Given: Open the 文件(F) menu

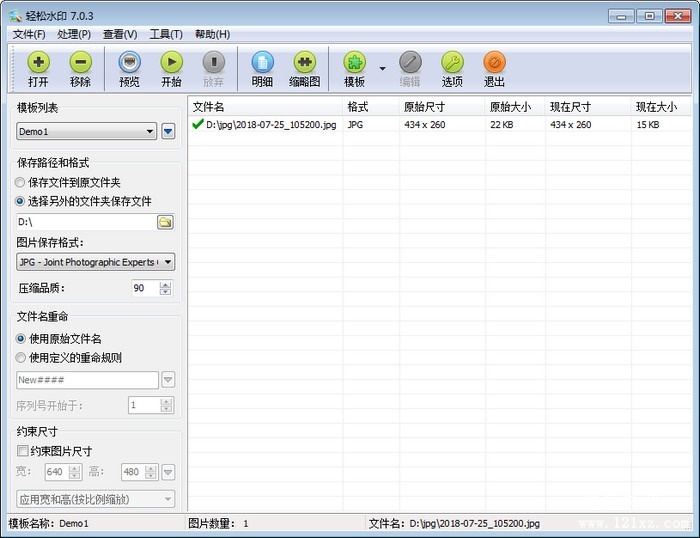Looking at the screenshot, I should point(29,34).
